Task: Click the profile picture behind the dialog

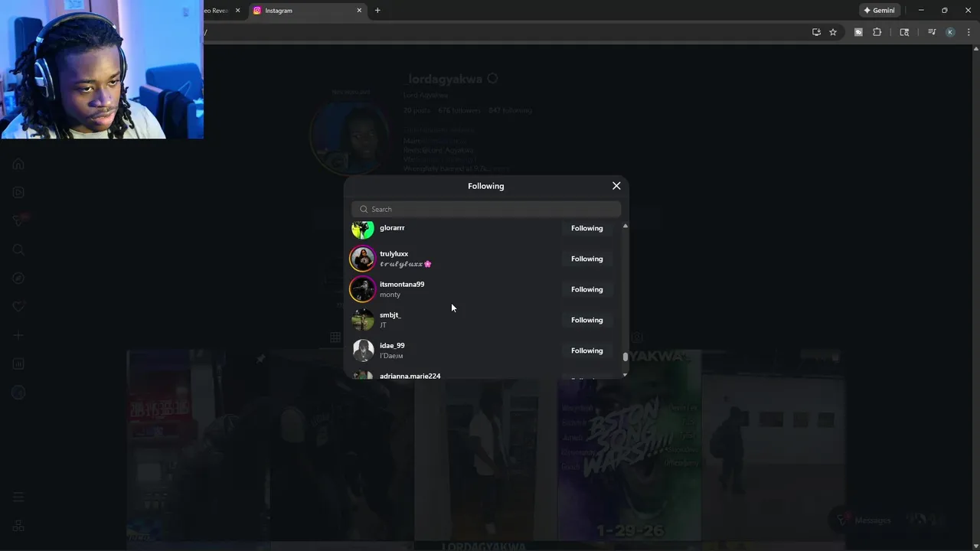Action: pos(351,138)
